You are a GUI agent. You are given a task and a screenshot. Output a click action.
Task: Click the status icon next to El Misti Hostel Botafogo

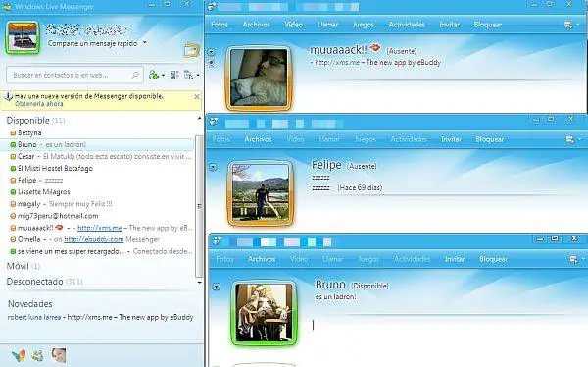[13, 169]
